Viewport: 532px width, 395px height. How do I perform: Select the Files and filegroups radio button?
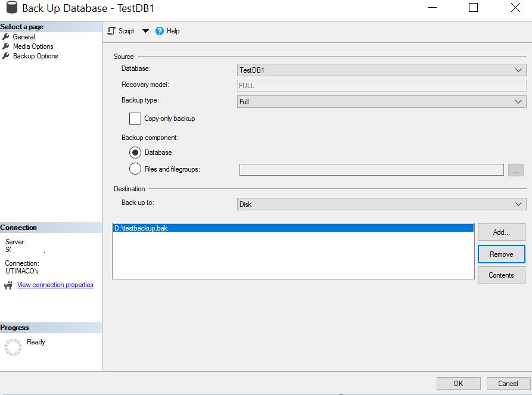click(x=135, y=169)
